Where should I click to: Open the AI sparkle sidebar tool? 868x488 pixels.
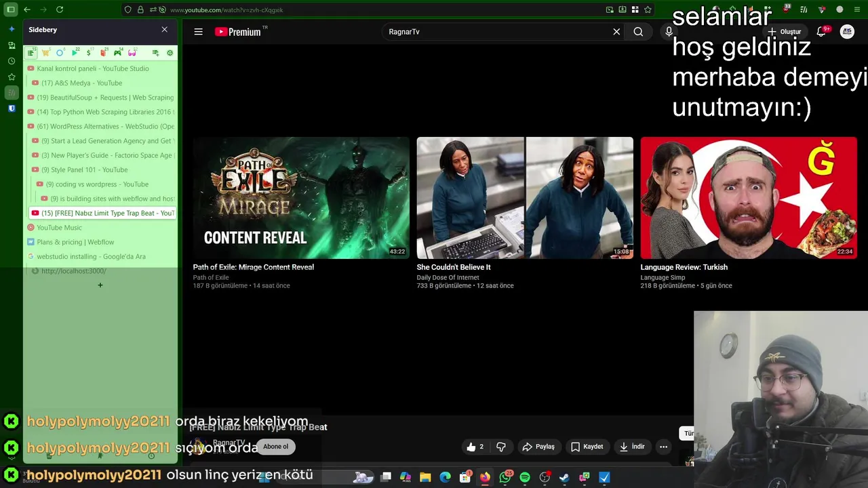coord(12,29)
